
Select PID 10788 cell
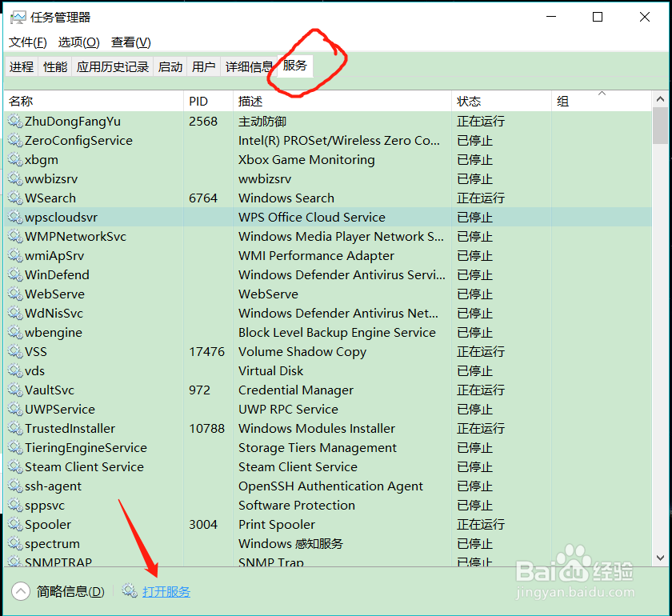(x=206, y=428)
